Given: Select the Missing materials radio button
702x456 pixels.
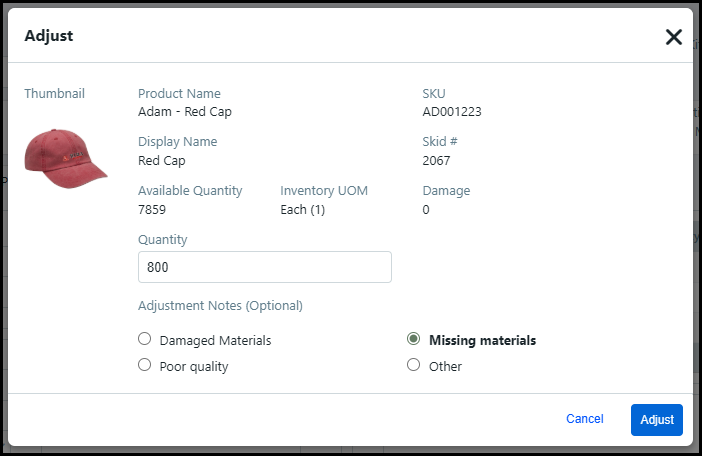Looking at the screenshot, I should [414, 340].
